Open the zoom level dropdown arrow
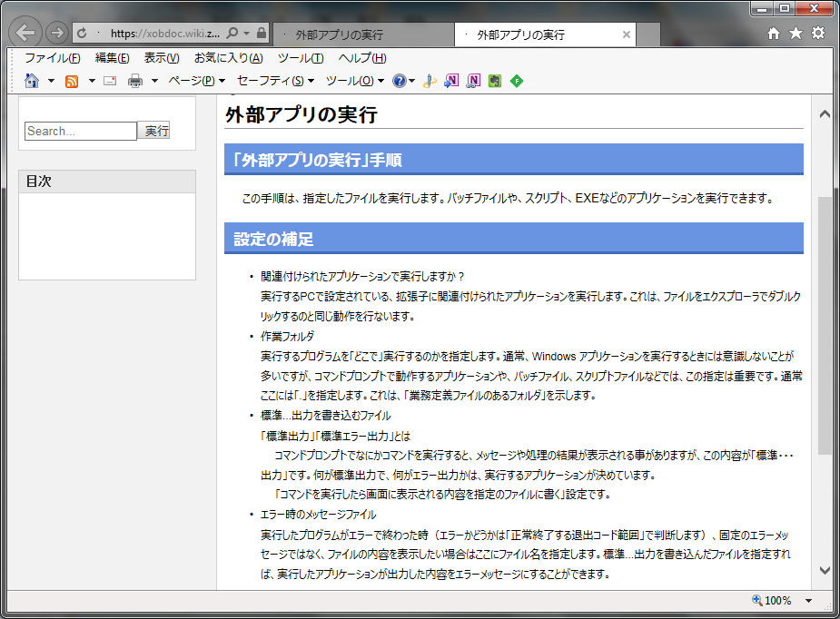840x619 pixels. (x=808, y=601)
